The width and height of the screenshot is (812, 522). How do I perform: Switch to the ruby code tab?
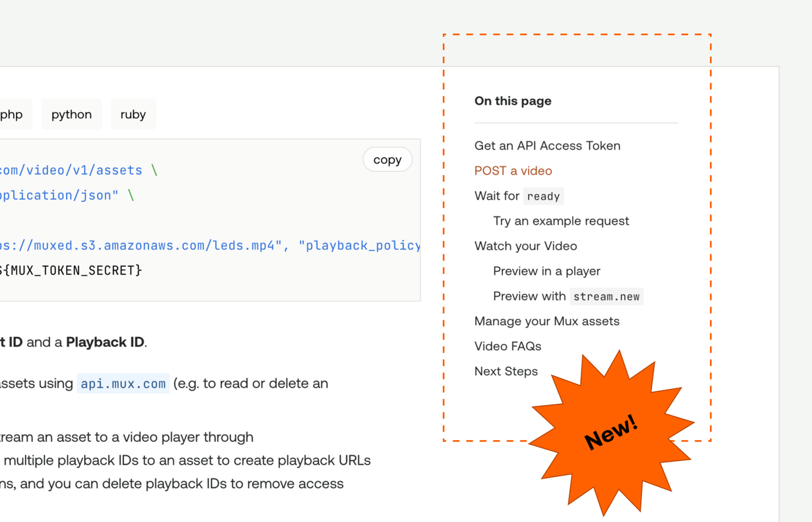coord(133,115)
